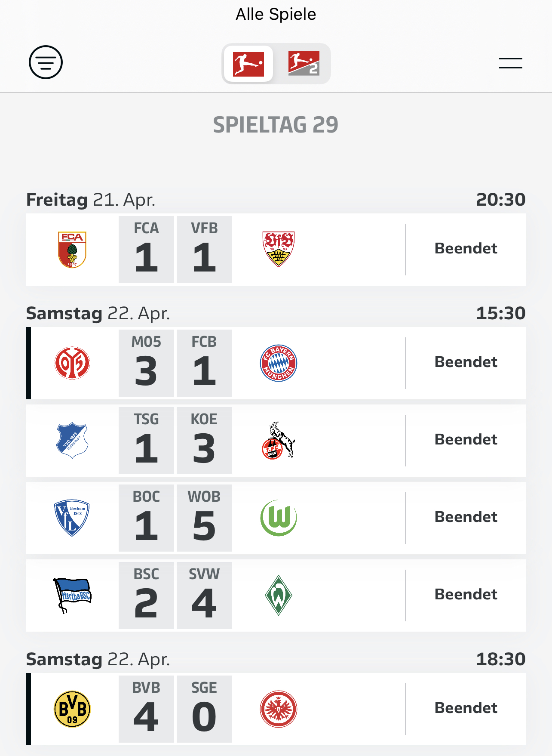The image size is (552, 756).
Task: Tap the Borussia Dortmund BVB crest
Action: (x=72, y=709)
